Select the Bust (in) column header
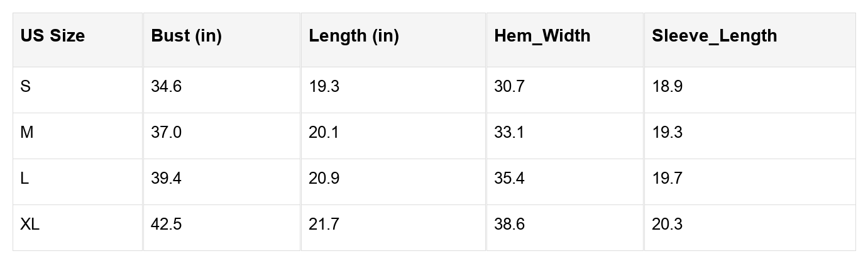 186,36
